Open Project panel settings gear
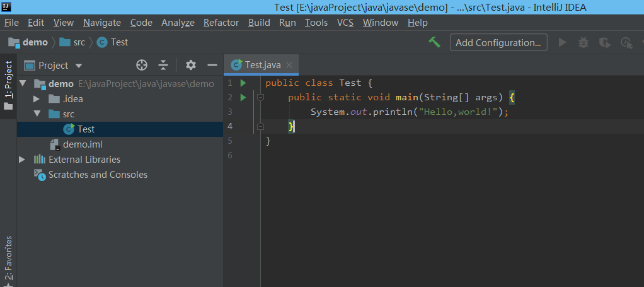644x287 pixels. pyautogui.click(x=190, y=65)
